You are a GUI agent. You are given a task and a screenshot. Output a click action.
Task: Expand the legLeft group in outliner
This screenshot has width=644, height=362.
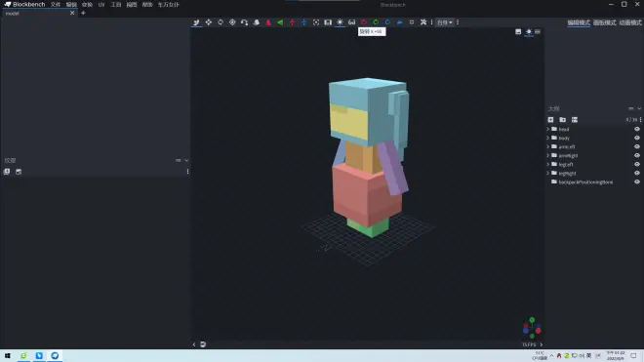(x=548, y=164)
